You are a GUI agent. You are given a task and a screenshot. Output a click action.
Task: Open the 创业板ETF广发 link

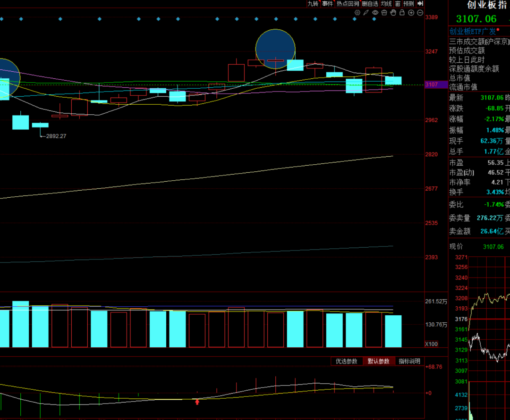(x=473, y=31)
